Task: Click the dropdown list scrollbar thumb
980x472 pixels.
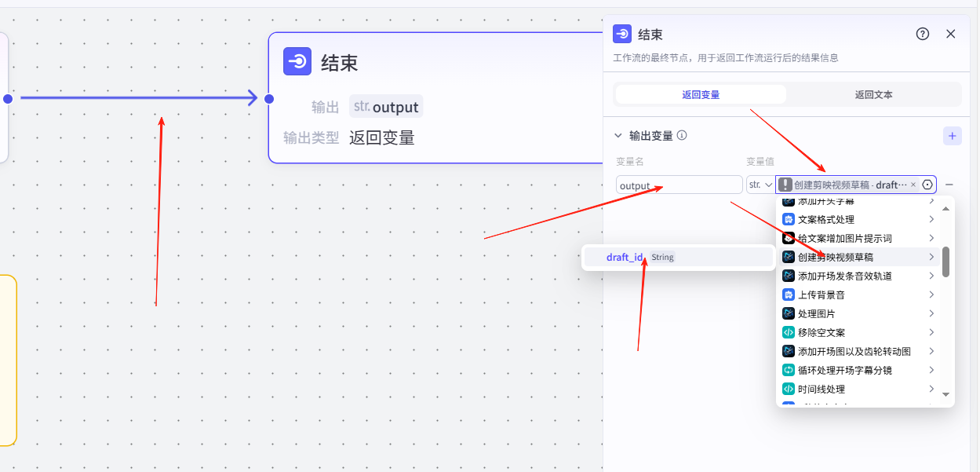Action: 945,262
